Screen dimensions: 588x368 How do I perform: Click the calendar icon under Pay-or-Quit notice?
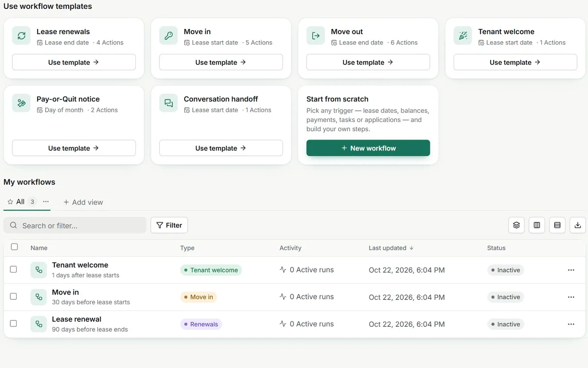[x=40, y=110]
